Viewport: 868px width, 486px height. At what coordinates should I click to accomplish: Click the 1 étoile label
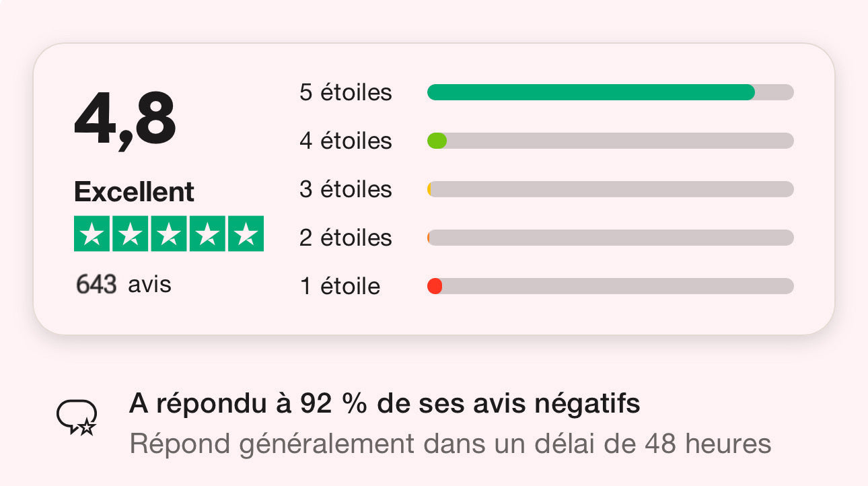(x=340, y=286)
